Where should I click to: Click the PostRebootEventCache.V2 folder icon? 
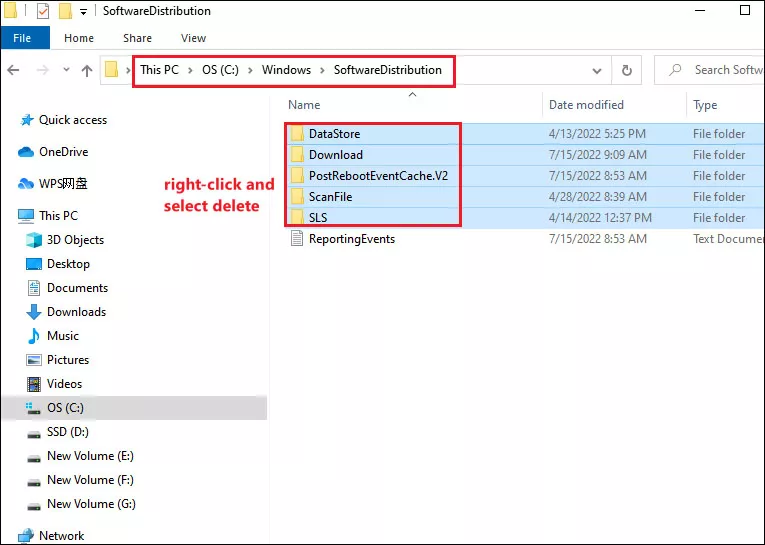(x=297, y=176)
